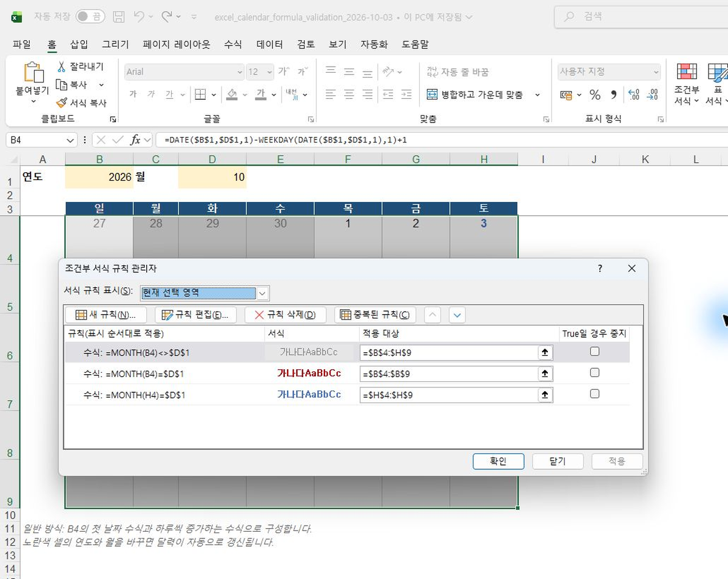Click the 새 규칙 (New Rule) button

click(106, 315)
